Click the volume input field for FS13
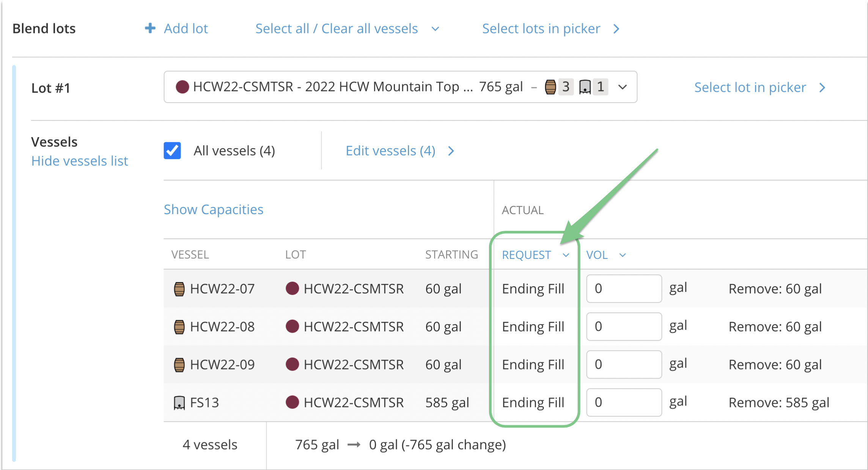The width and height of the screenshot is (868, 470). (624, 402)
